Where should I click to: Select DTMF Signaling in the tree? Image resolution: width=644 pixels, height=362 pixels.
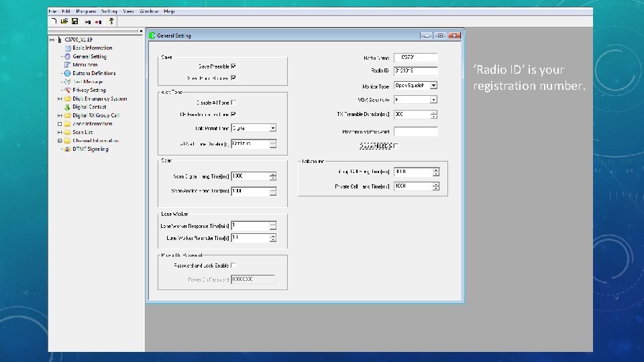pos(91,149)
